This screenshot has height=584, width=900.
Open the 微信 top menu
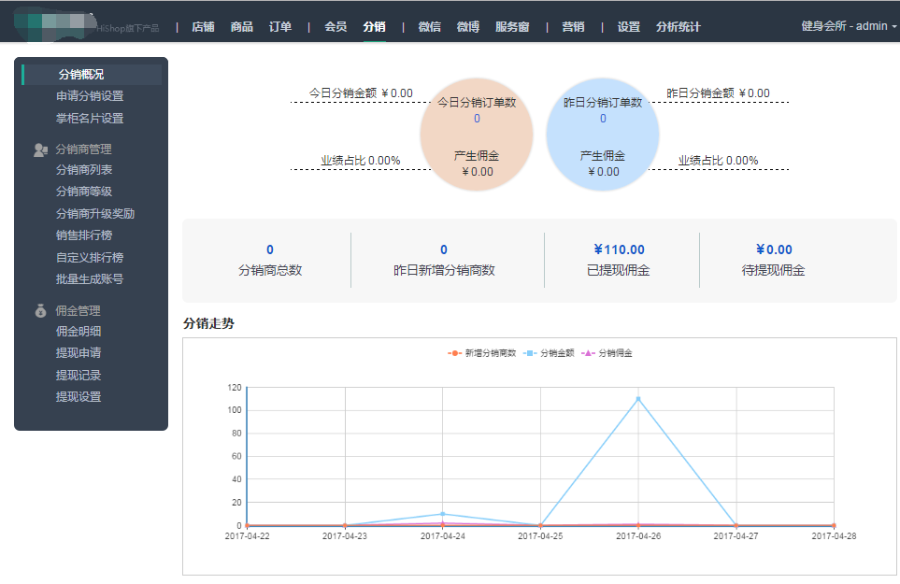[429, 27]
